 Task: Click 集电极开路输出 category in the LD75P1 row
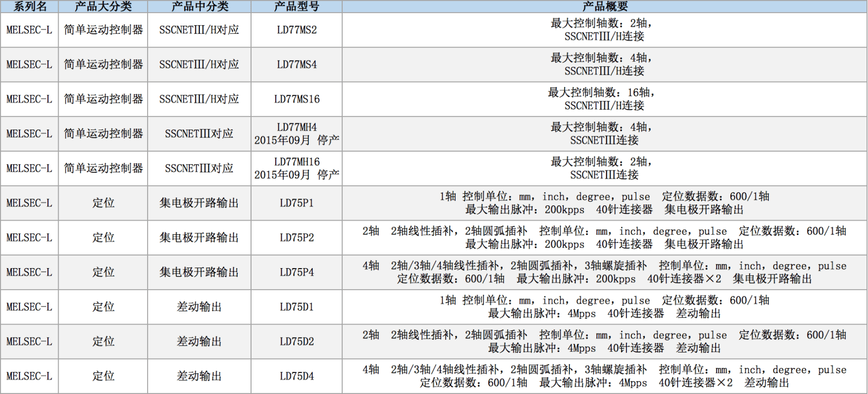(199, 203)
